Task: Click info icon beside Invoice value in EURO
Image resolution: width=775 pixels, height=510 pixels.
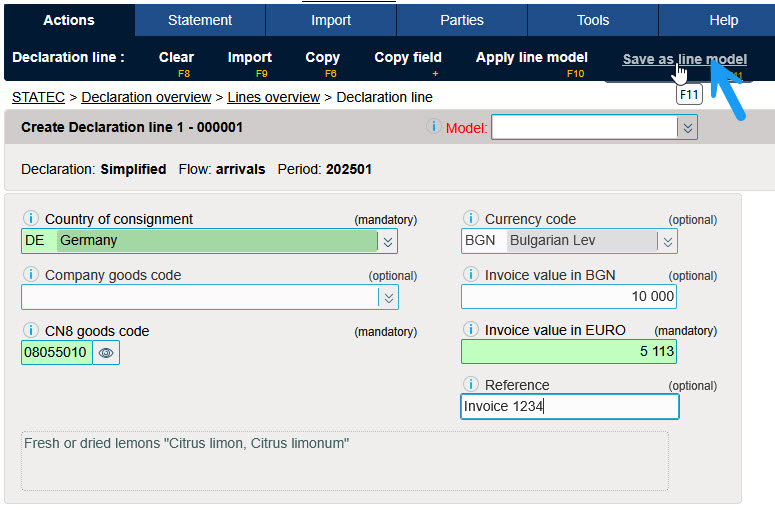Action: click(470, 330)
